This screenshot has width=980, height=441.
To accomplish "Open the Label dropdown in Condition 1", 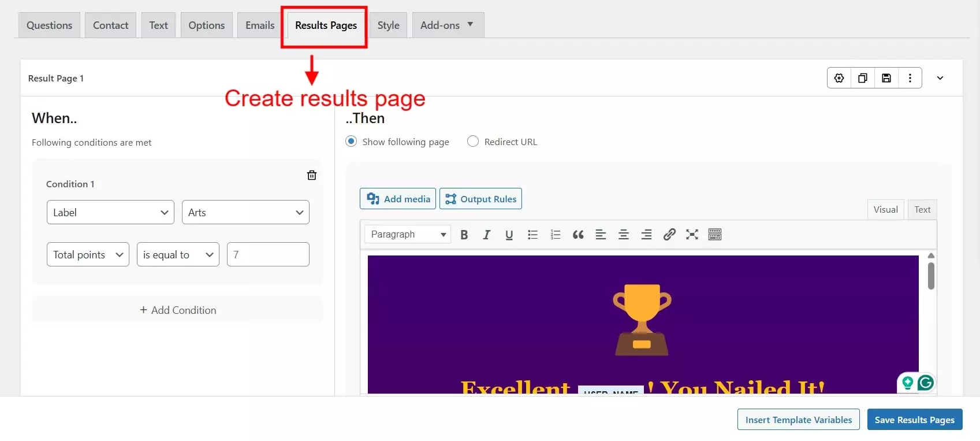I will 110,213.
